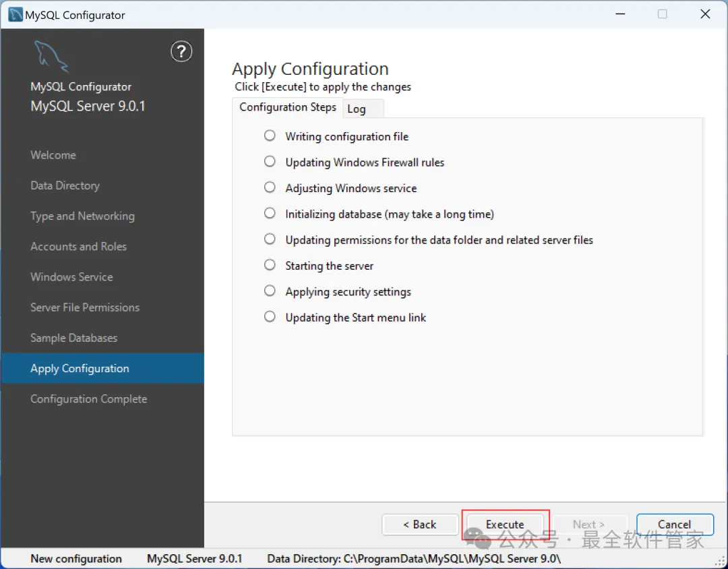Click the Apply Configuration heading
Screen dimensions: 728x569
click(x=310, y=69)
